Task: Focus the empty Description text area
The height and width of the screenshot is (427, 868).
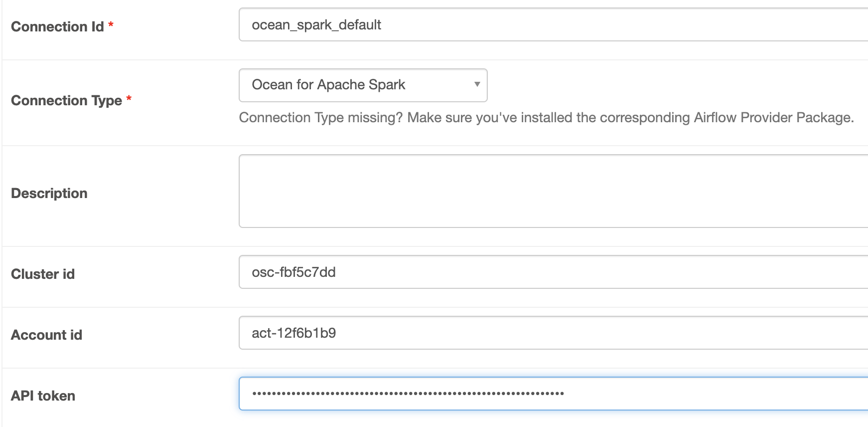Action: pos(553,191)
